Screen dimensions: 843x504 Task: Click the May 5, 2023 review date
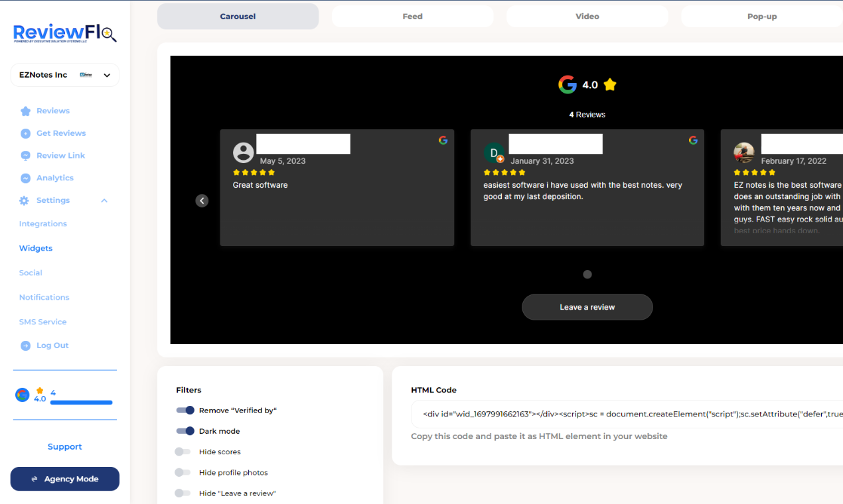[283, 161]
